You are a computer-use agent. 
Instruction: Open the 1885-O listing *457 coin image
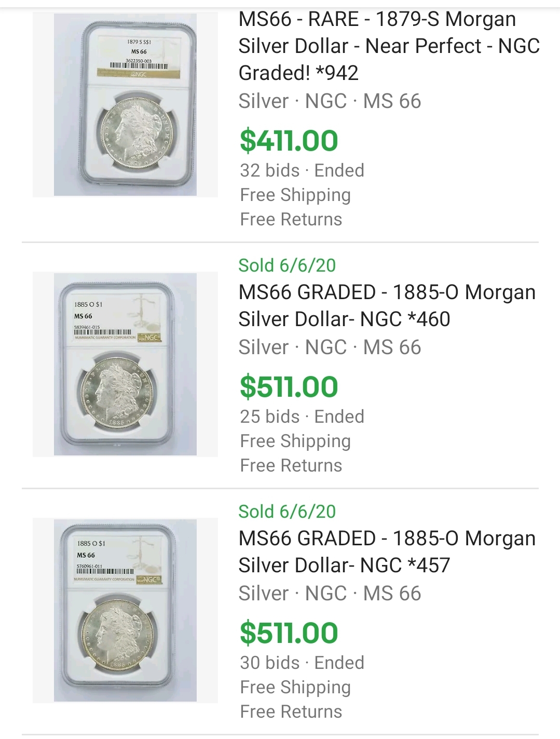[x=125, y=610]
